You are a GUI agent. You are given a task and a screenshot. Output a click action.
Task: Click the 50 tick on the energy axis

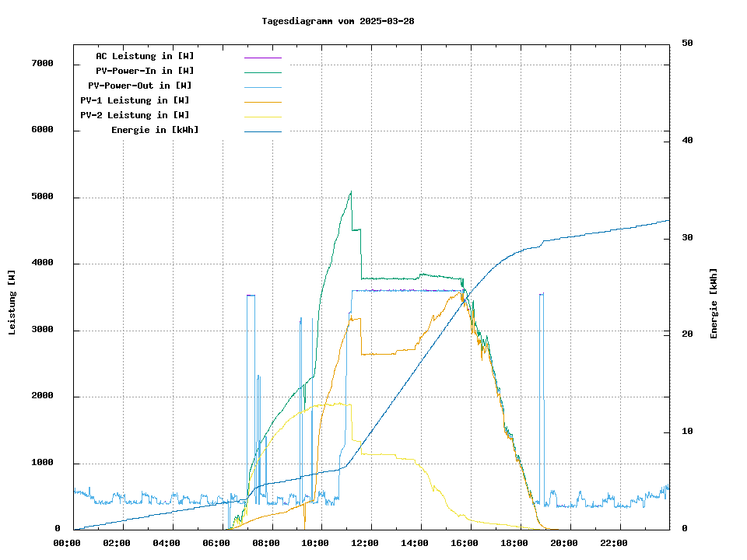coord(688,44)
